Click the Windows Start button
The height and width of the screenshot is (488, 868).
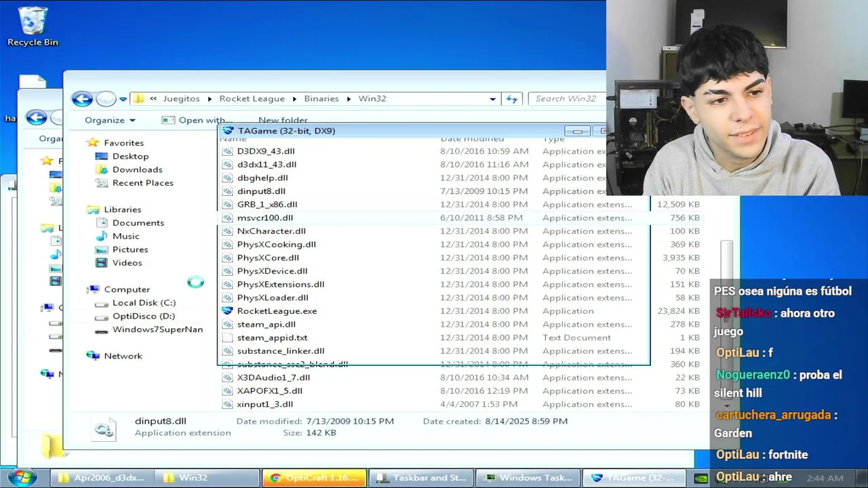(22, 477)
